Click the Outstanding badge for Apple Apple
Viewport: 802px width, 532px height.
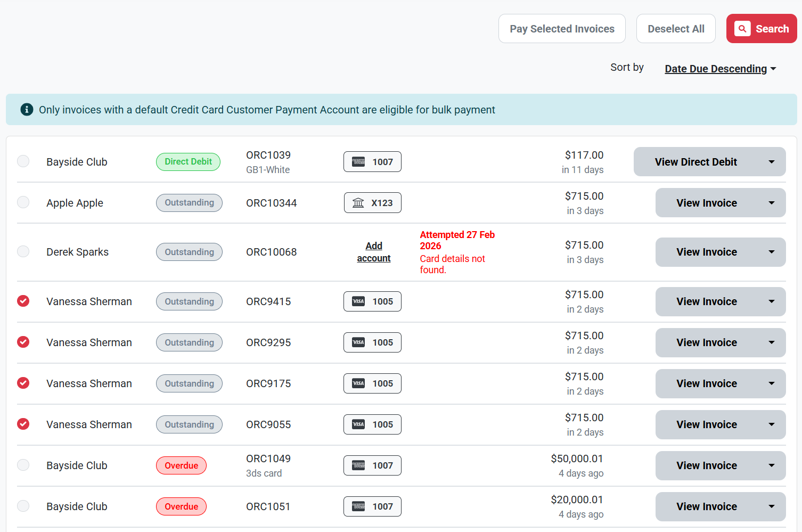[189, 203]
